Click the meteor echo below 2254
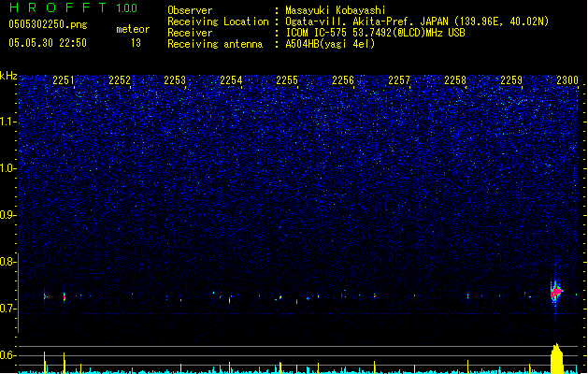 pyautogui.click(x=230, y=300)
